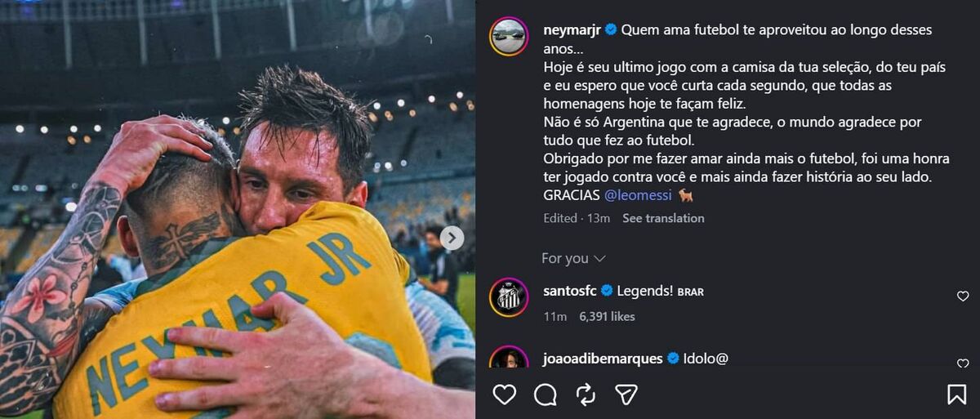Like the santosfc comment

[x=963, y=296]
